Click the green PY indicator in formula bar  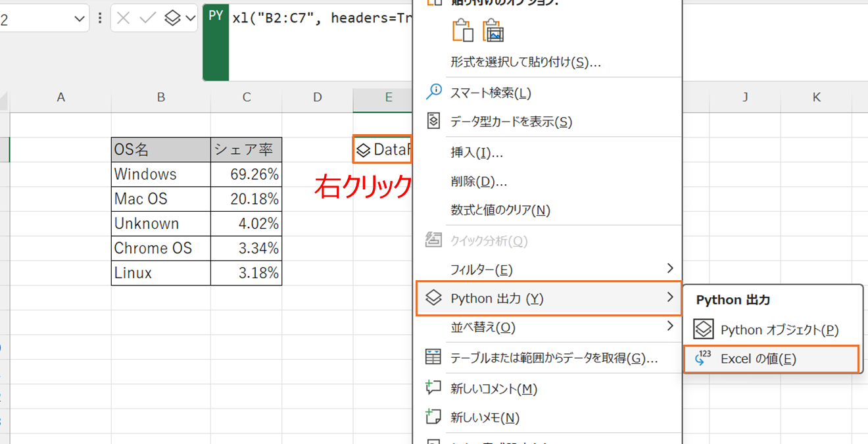pyautogui.click(x=215, y=14)
